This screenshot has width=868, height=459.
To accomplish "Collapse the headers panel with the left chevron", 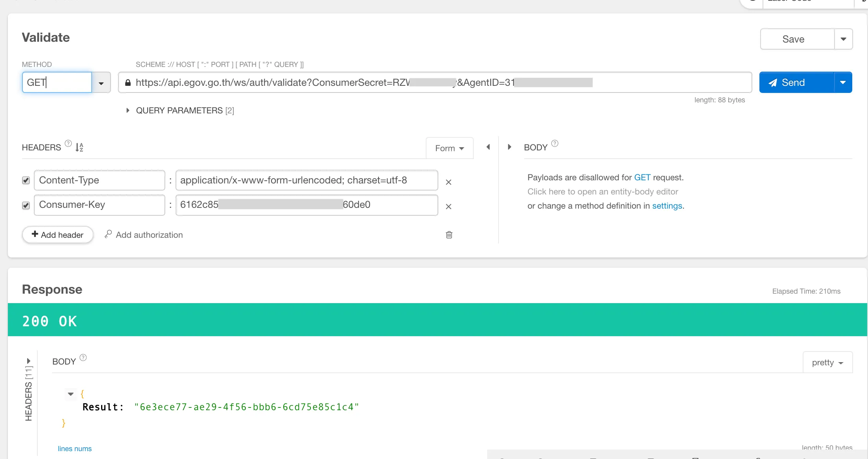I will [488, 147].
